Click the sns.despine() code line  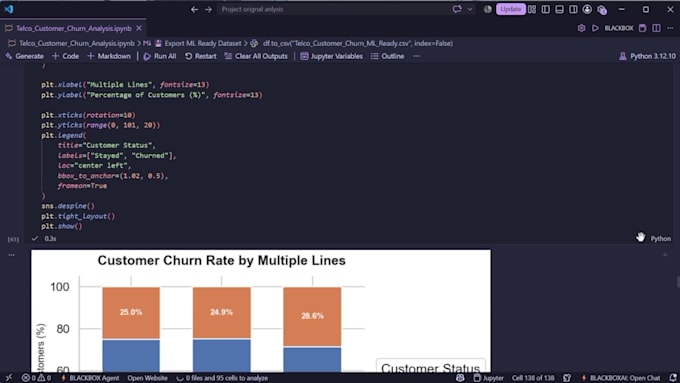pyautogui.click(x=68, y=206)
